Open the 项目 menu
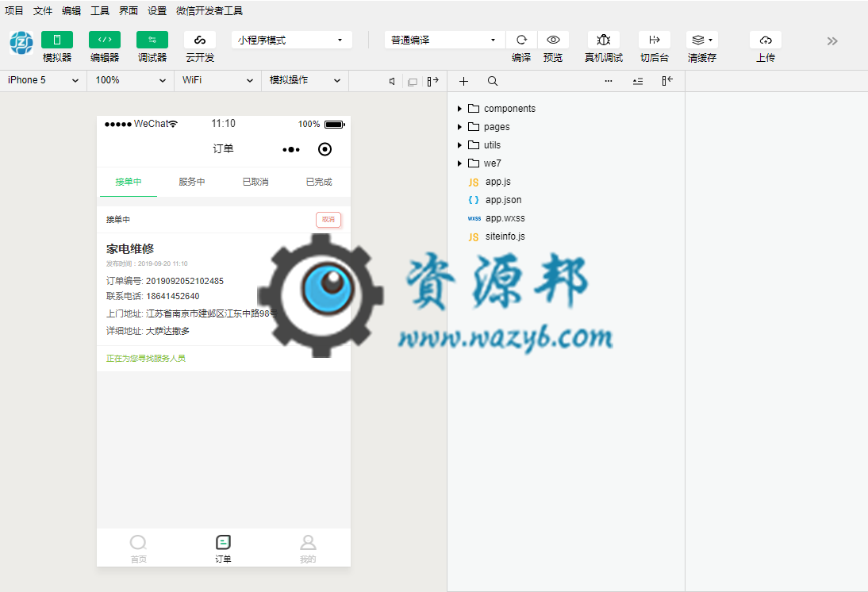Screen dimensions: 868x592 click(13, 10)
